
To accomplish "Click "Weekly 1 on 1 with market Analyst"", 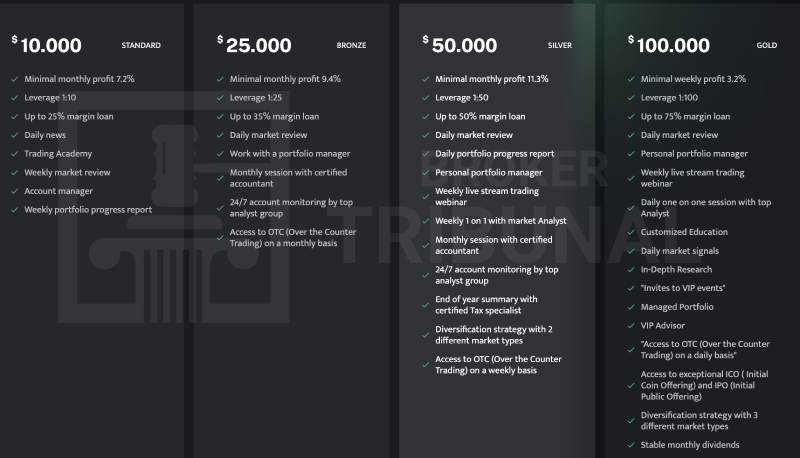I will pyautogui.click(x=500, y=221).
